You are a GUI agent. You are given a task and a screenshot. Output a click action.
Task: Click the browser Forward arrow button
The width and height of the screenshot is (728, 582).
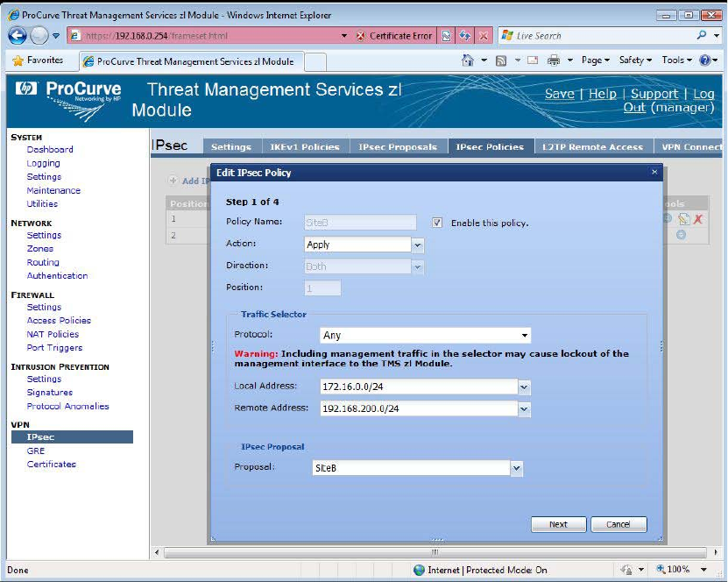39,36
